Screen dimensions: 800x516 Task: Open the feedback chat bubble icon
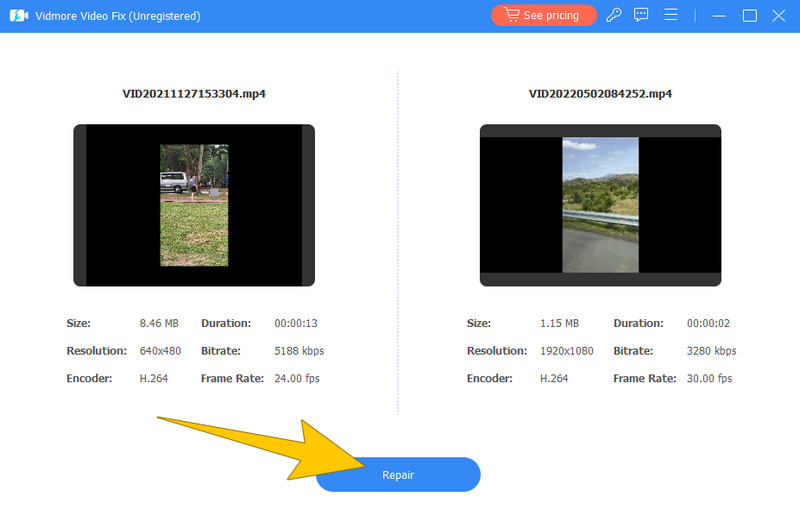coord(641,15)
